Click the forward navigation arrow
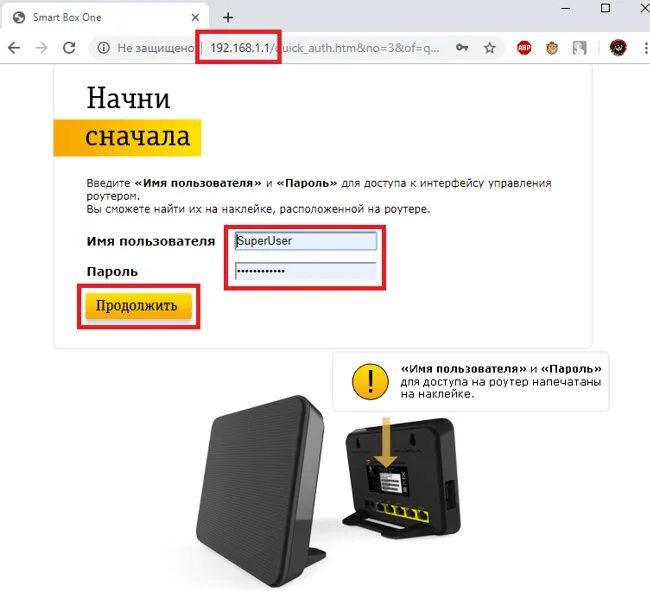 41,48
